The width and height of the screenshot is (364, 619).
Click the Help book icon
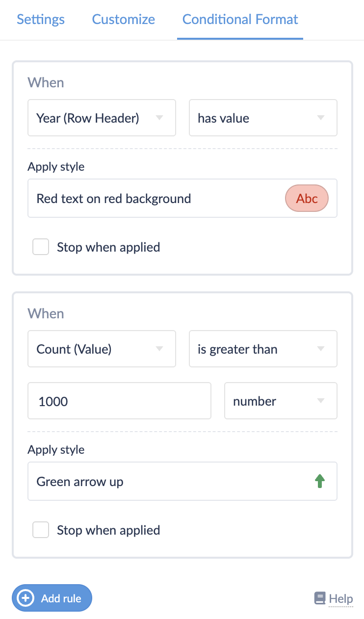[x=320, y=598]
